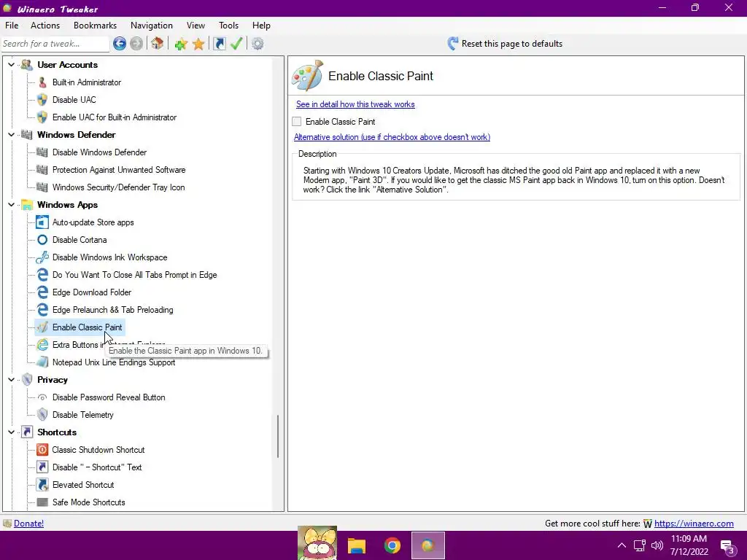Collapse the User Accounts tree section

[x=12, y=65]
